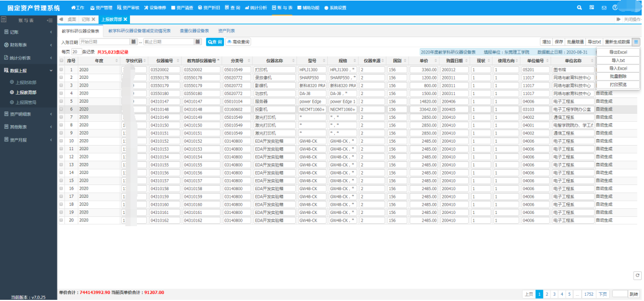Open the 资产折旧 top menu
644x301 pixels.
[x=209, y=8]
